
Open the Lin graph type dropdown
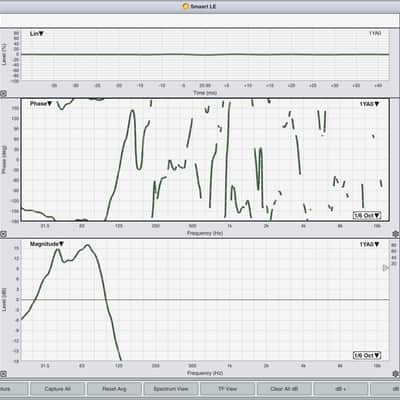click(x=37, y=34)
